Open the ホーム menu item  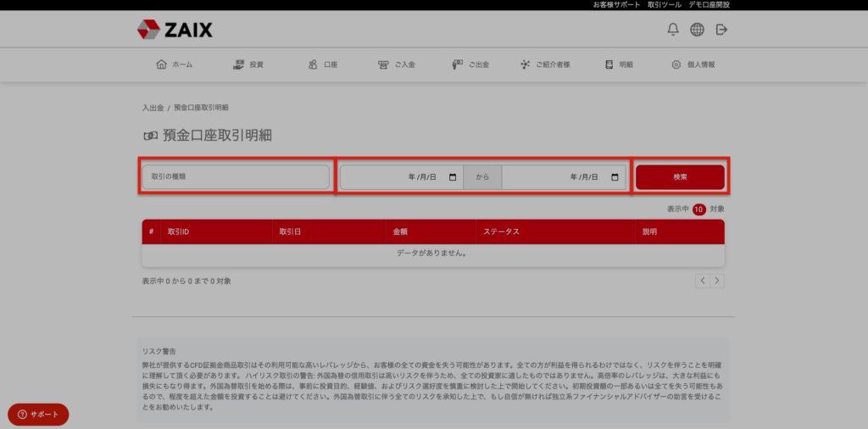point(175,64)
